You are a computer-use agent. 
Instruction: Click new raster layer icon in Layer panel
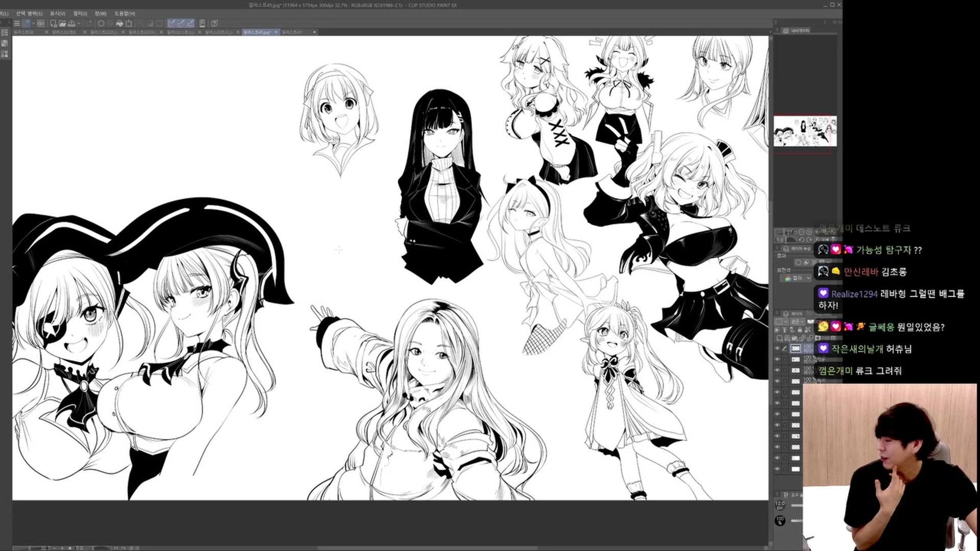779,338
